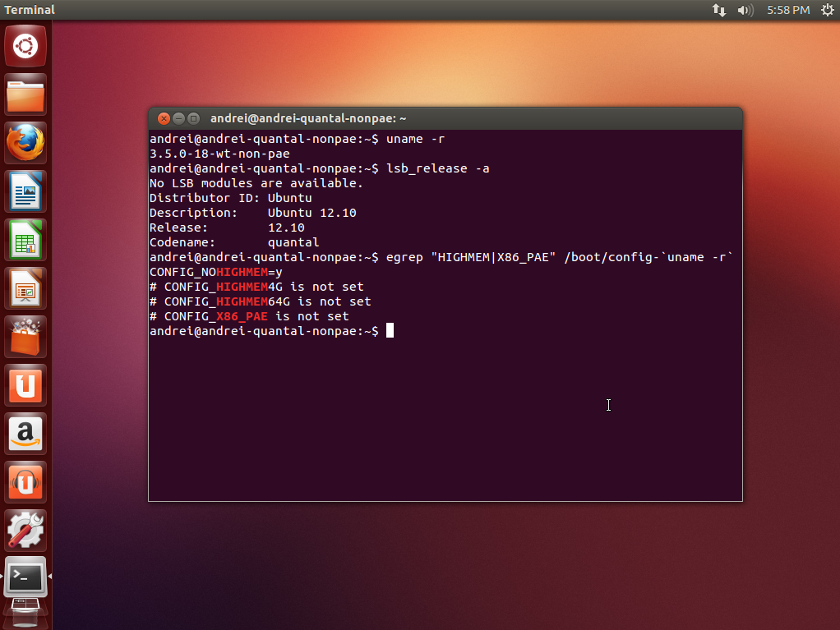Open Ubuntu One from the launcher

25,384
